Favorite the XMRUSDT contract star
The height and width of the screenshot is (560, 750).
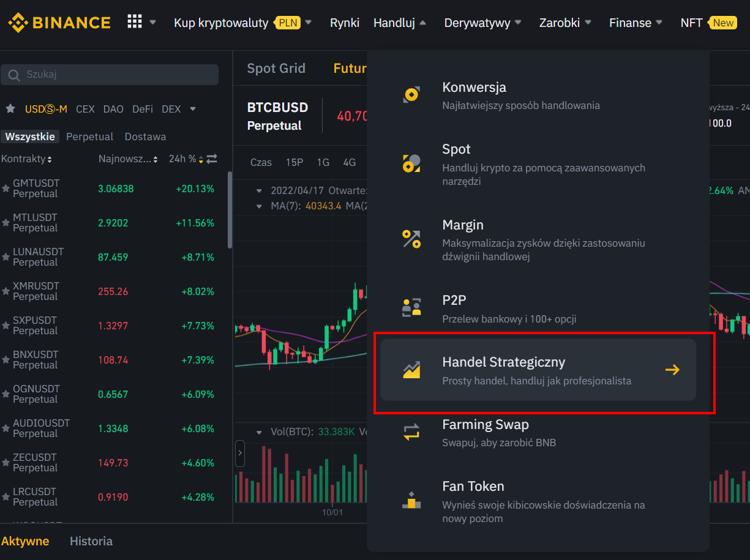[x=6, y=292]
